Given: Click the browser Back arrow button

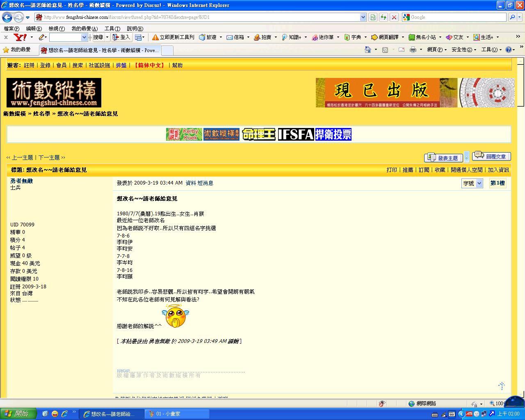Looking at the screenshot, I should coord(7,17).
